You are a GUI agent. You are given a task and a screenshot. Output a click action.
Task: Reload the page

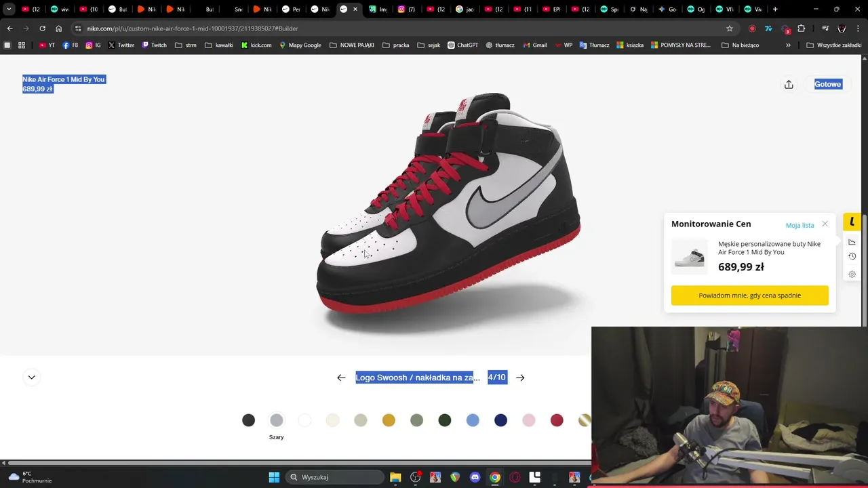point(42,28)
